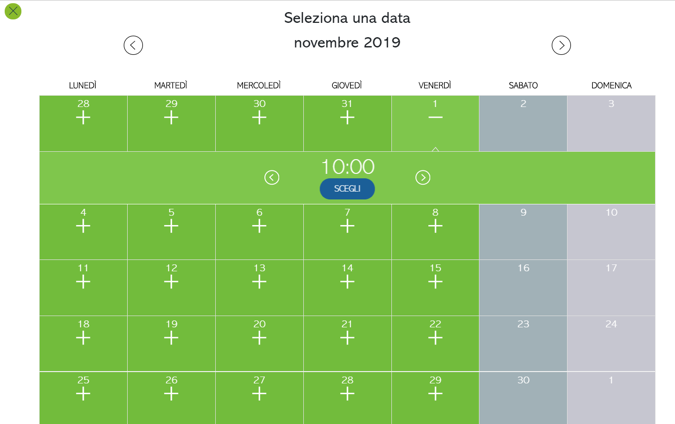Click greyed-out Saturday 16 cell
Screen dimensions: 675x424
(x=523, y=288)
